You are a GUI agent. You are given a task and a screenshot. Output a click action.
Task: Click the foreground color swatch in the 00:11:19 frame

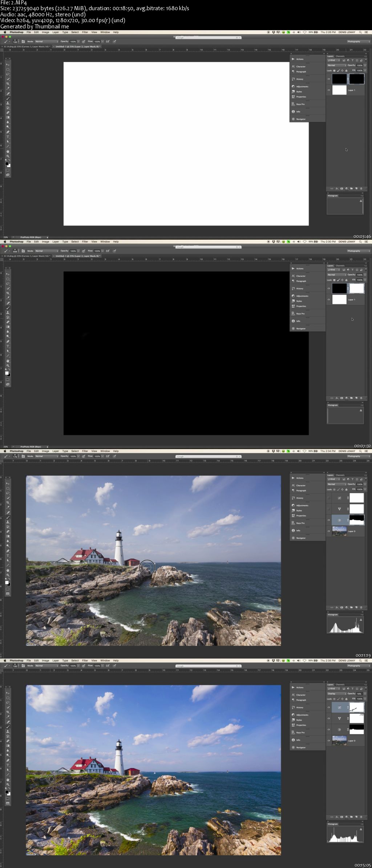point(7,582)
